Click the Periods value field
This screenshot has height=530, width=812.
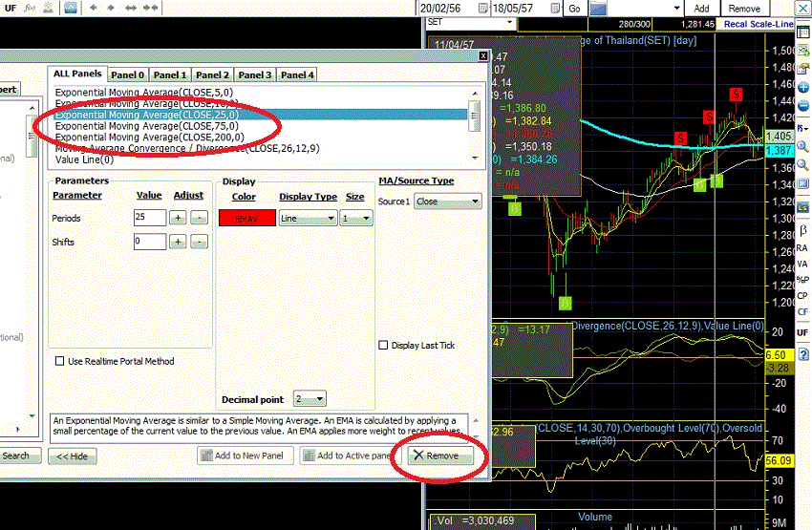point(150,218)
